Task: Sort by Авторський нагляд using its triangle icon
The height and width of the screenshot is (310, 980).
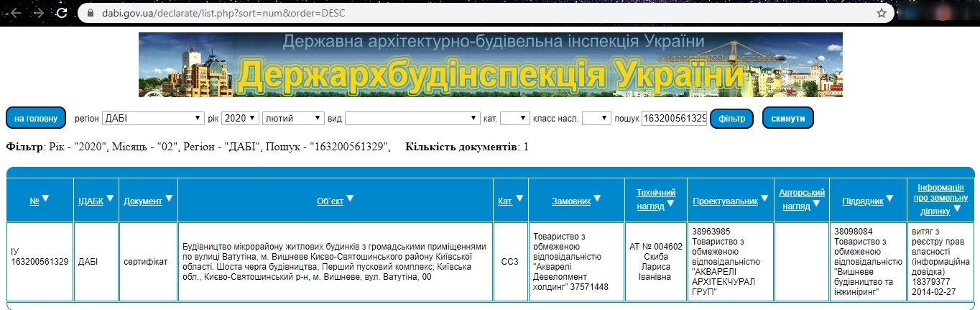Action: [x=816, y=204]
